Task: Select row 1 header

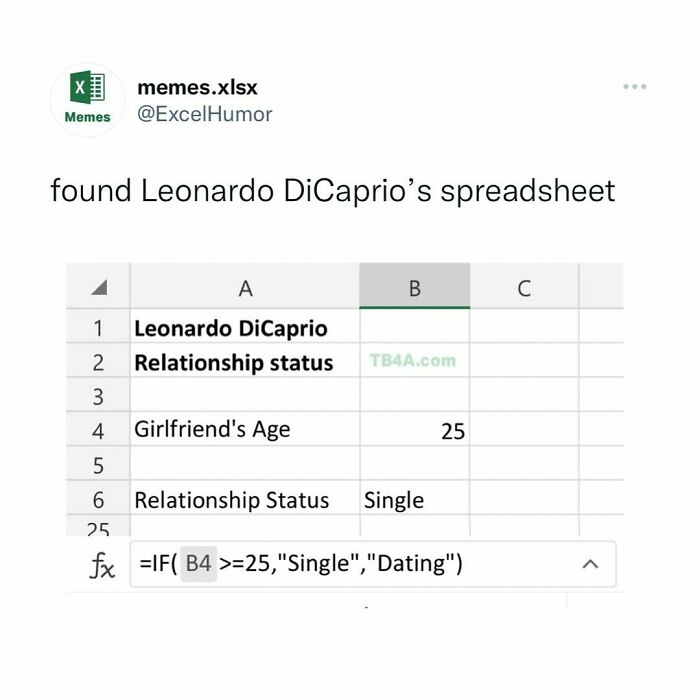Action: click(98, 328)
